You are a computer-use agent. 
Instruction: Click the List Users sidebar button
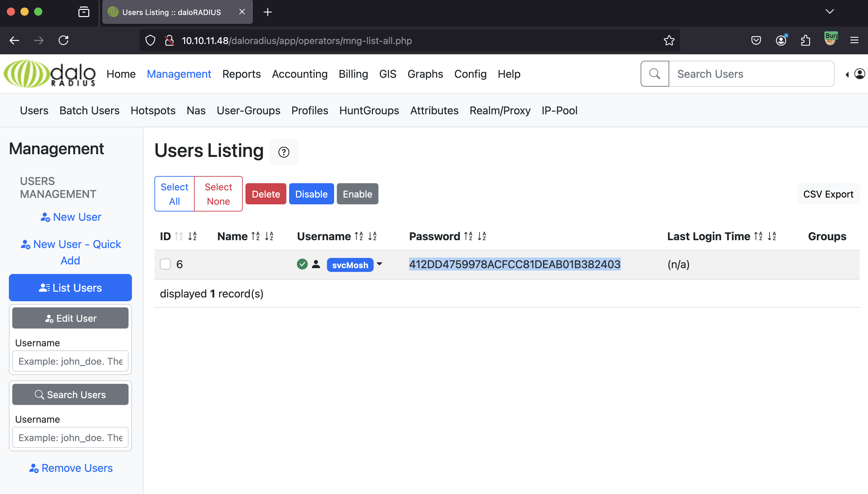coord(71,288)
